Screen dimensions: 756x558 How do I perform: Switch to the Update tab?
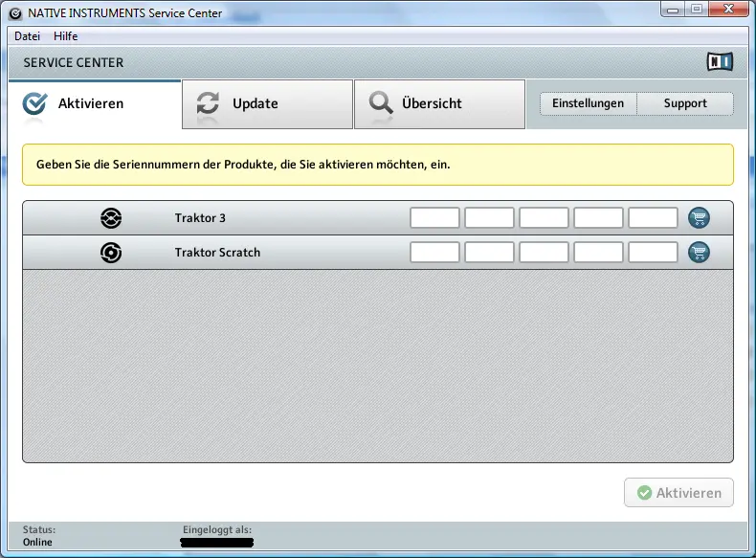pos(267,103)
